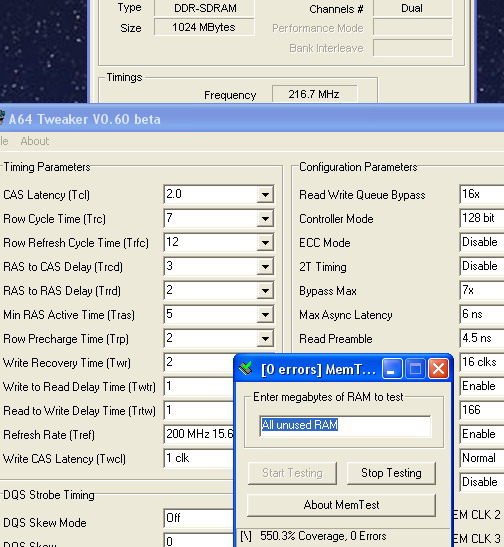
Task: Minimize the MemTest window
Action: pos(392,369)
